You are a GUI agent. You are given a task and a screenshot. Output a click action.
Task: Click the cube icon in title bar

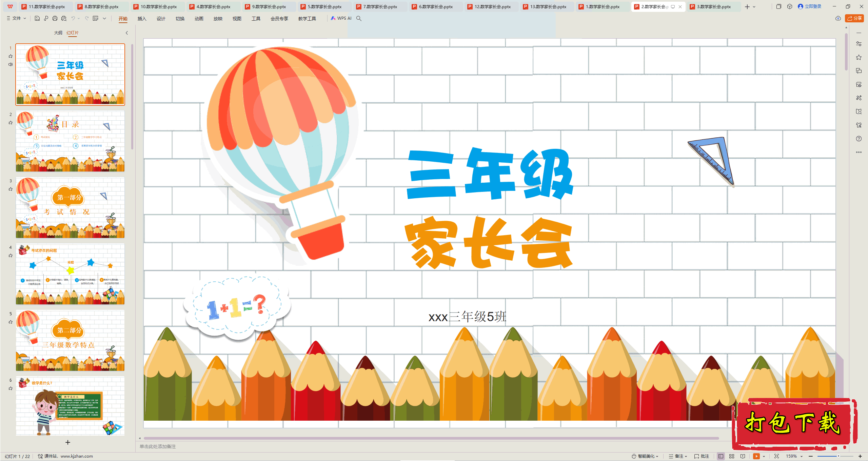tap(789, 6)
